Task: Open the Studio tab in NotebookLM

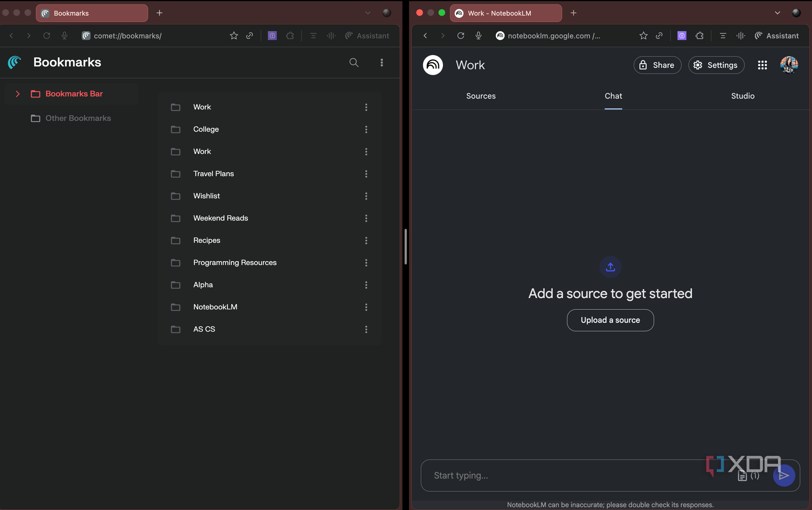Action: point(743,96)
